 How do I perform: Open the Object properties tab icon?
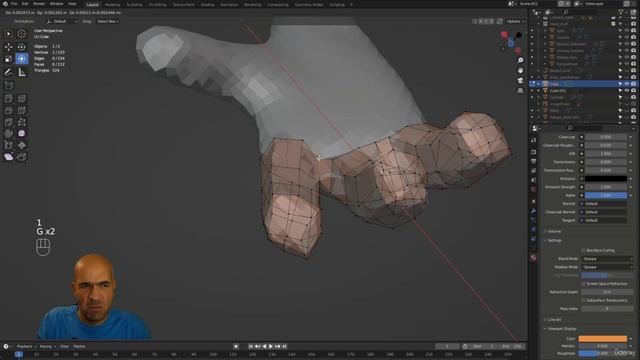point(533,201)
